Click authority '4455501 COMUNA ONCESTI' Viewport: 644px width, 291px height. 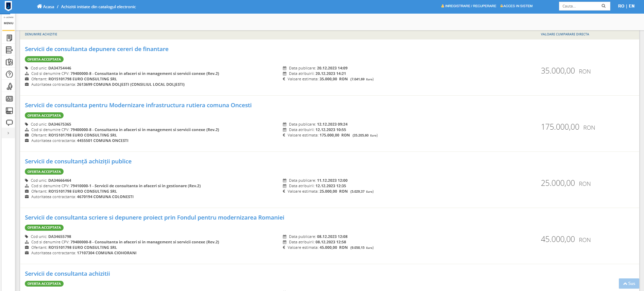(x=103, y=141)
